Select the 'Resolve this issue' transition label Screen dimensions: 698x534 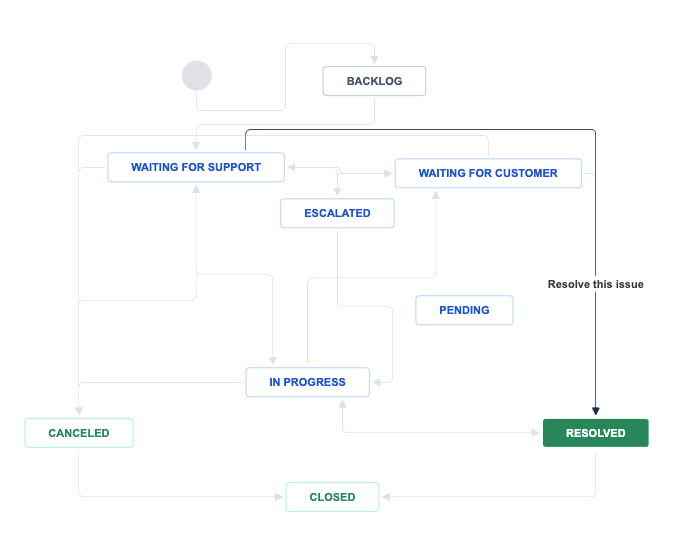pos(596,284)
